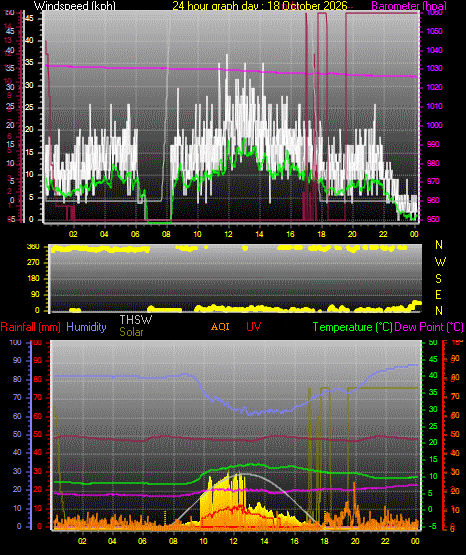Click the '360' wind direction axis value
This screenshot has height=555, width=466.
coord(33,247)
